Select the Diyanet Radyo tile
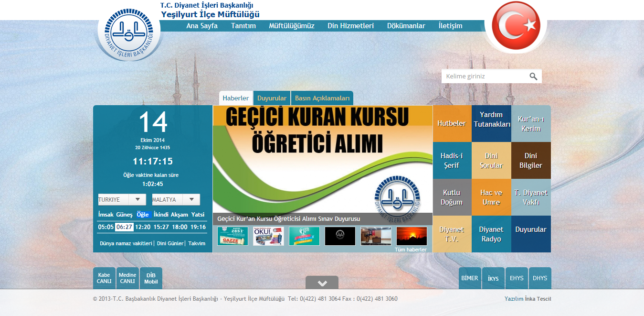644x316 pixels. [491, 234]
